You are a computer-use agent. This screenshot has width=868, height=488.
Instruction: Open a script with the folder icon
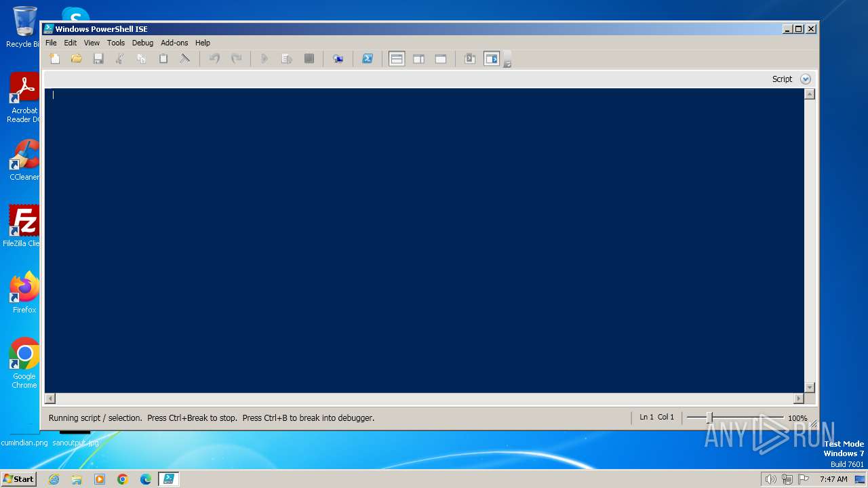click(x=77, y=59)
